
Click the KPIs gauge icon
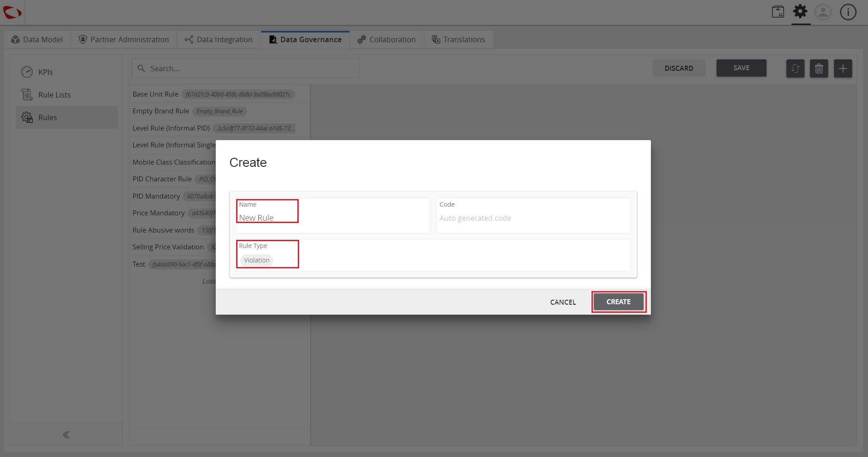point(27,72)
